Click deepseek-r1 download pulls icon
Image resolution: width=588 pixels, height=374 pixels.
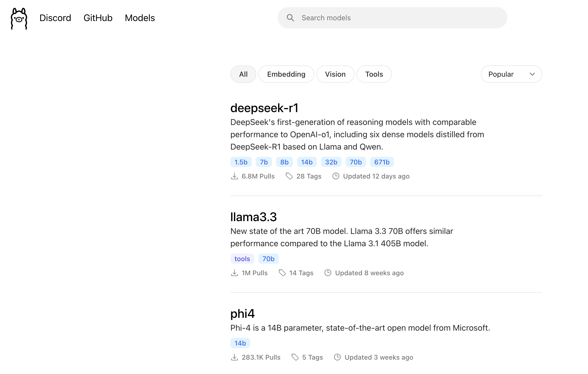pos(234,176)
